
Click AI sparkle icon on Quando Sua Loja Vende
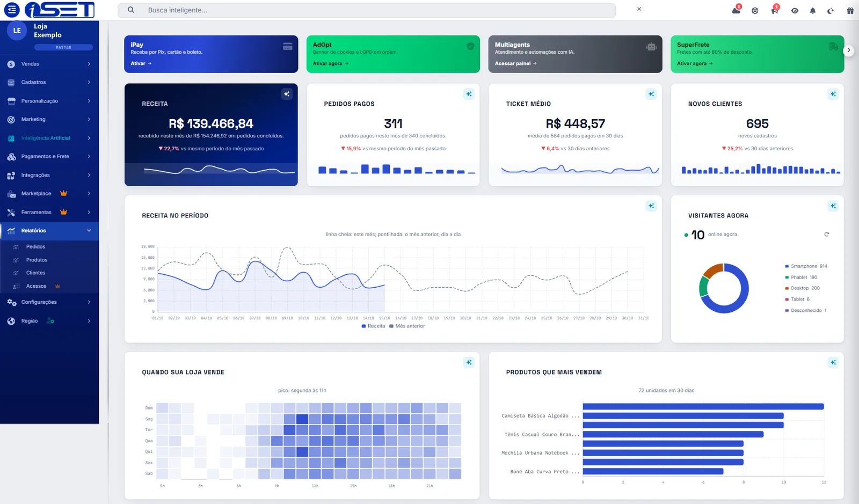(469, 362)
